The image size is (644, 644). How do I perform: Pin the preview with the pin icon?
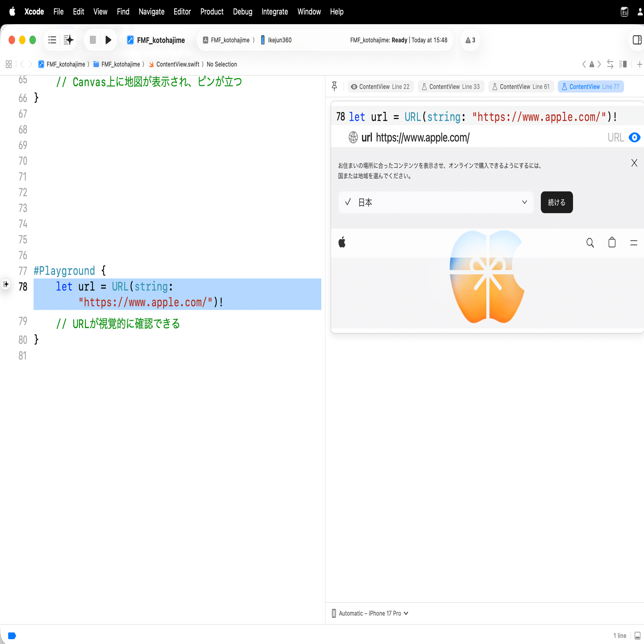[335, 86]
